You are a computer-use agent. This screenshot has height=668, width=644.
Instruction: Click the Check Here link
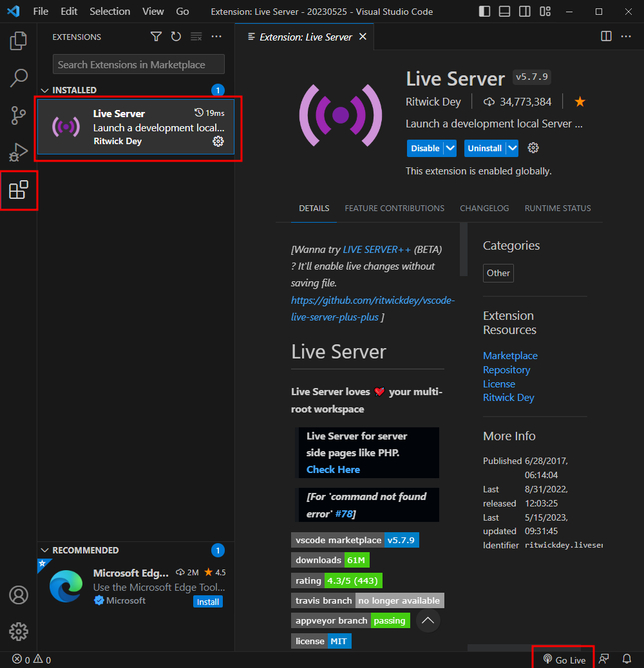[333, 470]
